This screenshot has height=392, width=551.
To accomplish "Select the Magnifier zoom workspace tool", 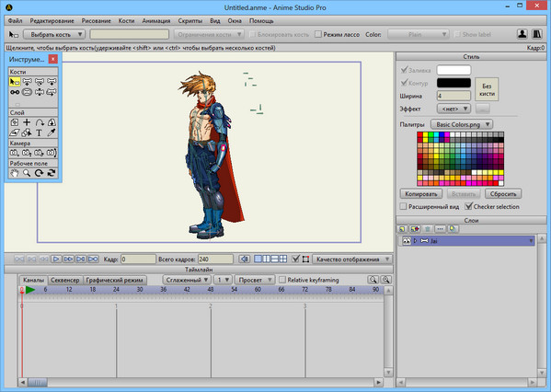I will (27, 173).
